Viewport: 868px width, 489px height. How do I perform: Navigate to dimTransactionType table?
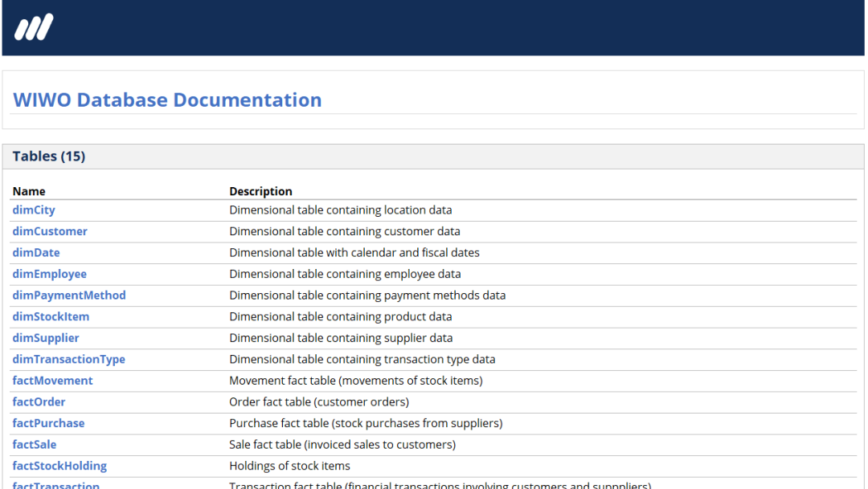click(x=68, y=360)
